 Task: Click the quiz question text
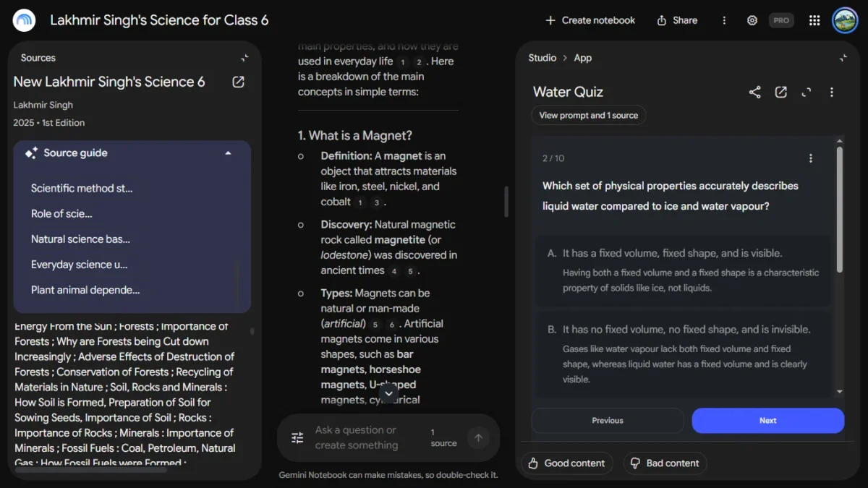click(671, 196)
